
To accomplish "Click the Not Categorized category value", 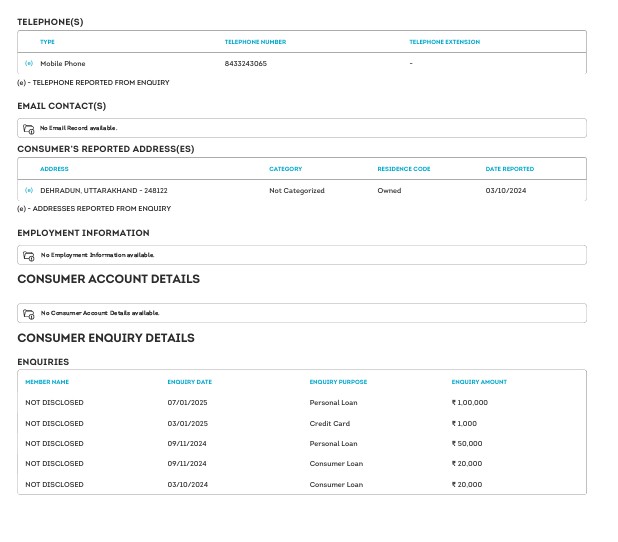I will 296,190.
